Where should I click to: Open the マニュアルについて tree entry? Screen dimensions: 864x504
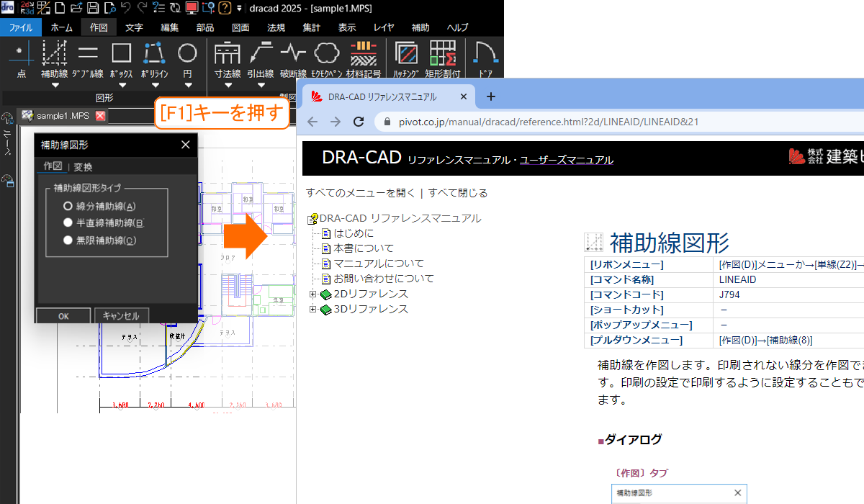point(379,264)
